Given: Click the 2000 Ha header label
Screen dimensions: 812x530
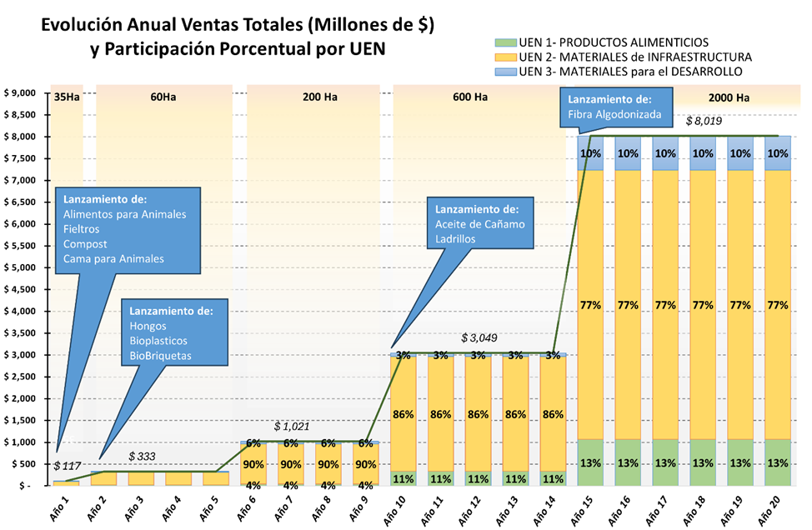Looking at the screenshot, I should tap(729, 97).
